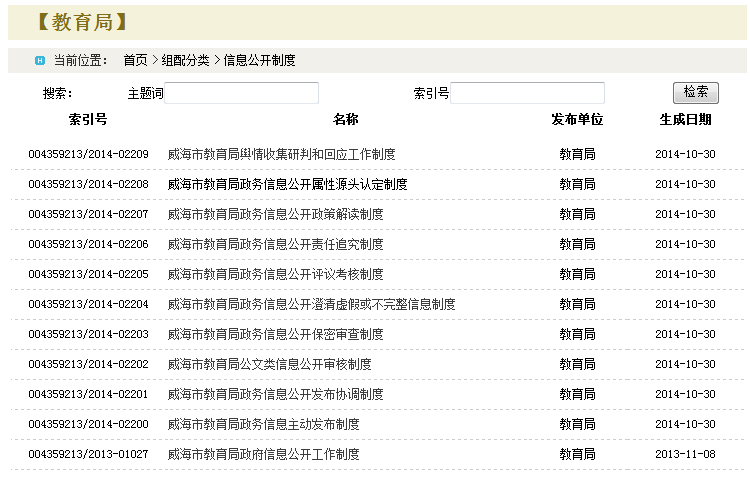
Task: Open 威海市教育局政务信息公开澄清虚假或不完整信息制度 link
Action: coord(311,304)
